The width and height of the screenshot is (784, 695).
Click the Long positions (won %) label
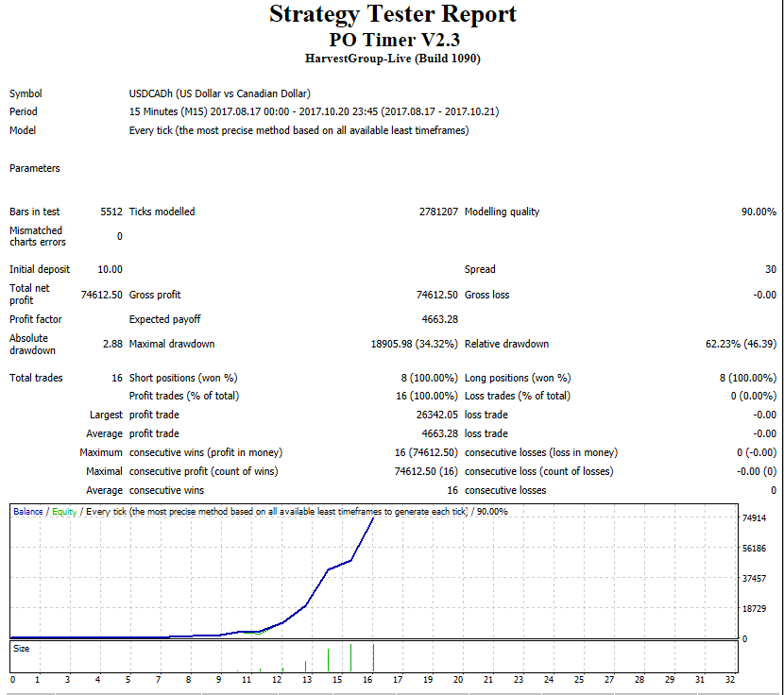518,378
